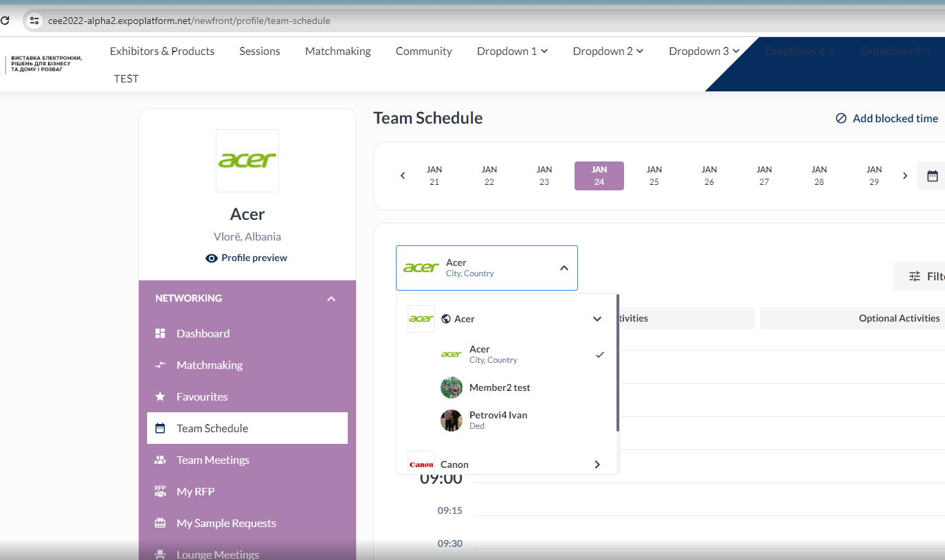Select Member2 test in team list

[500, 388]
